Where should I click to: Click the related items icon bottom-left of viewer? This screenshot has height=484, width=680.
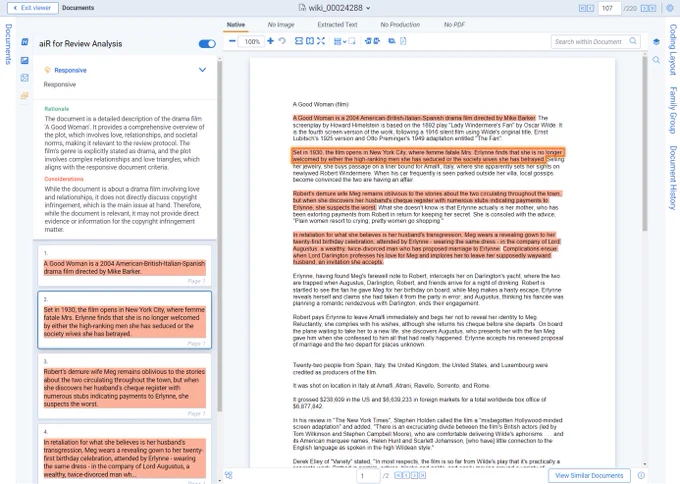click(229, 475)
